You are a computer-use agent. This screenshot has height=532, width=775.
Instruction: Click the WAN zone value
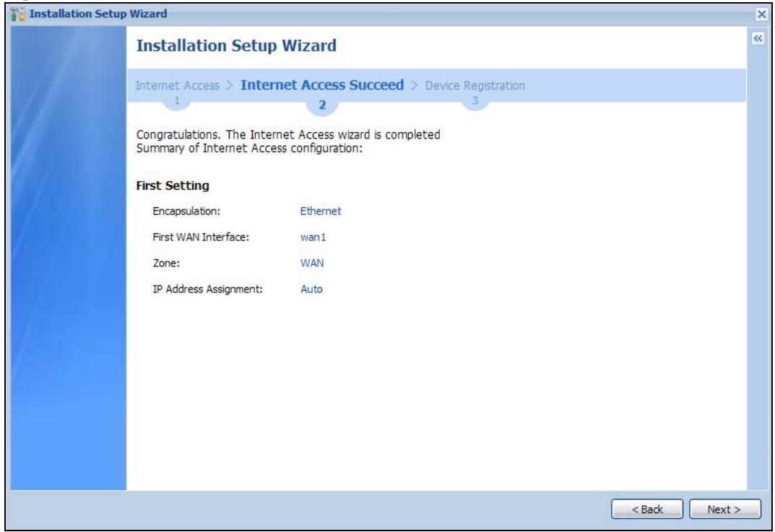point(312,263)
